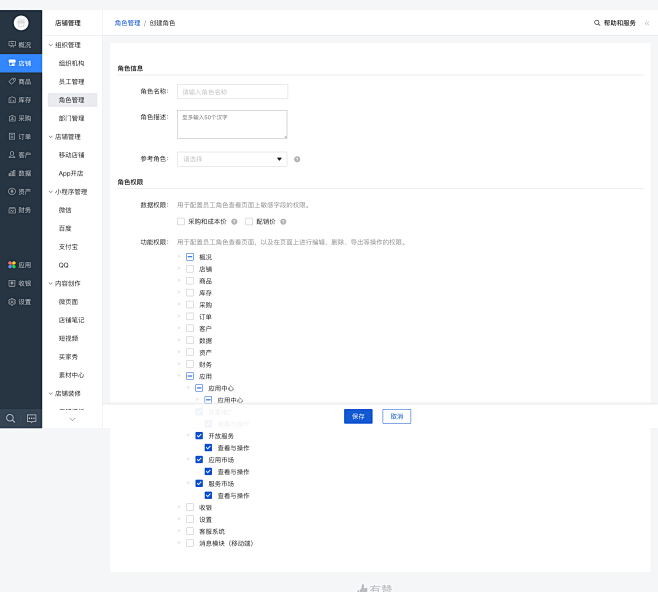Viewport: 658px width, 592px height.
Task: Focus the 角色名称 input field
Action: pyautogui.click(x=232, y=91)
